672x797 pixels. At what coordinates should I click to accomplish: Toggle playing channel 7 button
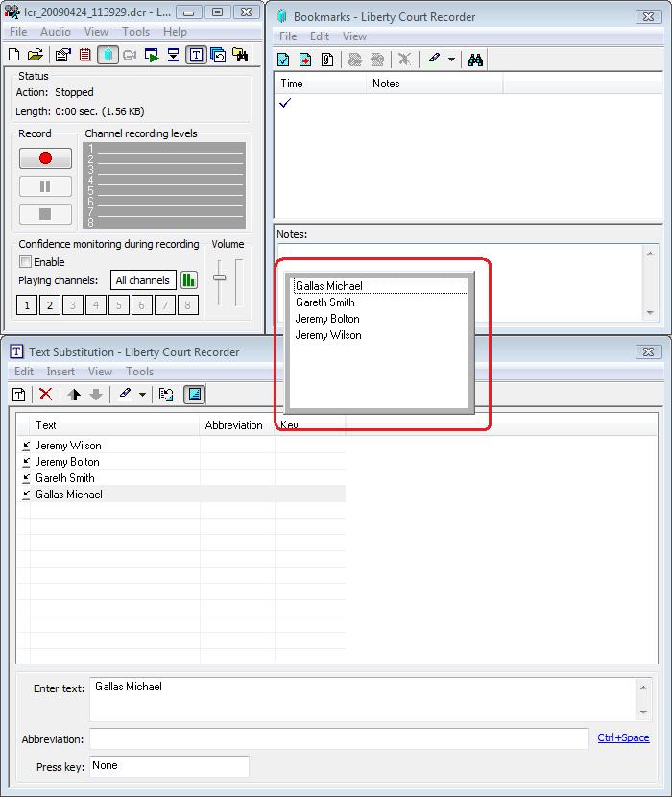tap(165, 305)
